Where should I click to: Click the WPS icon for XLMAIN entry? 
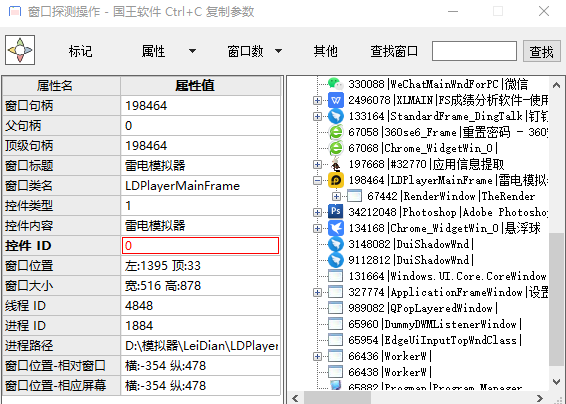[336, 100]
